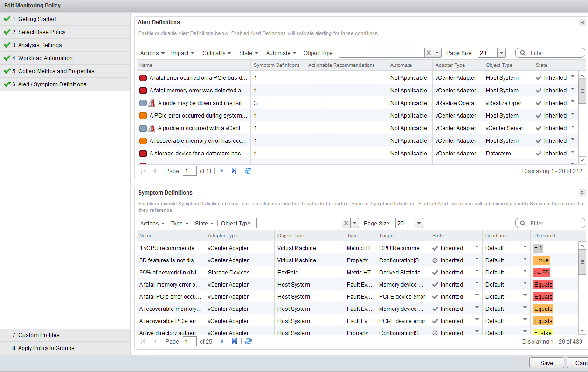Viewport: 588px width, 372px height.
Task: Click the Save button
Action: pyautogui.click(x=546, y=363)
